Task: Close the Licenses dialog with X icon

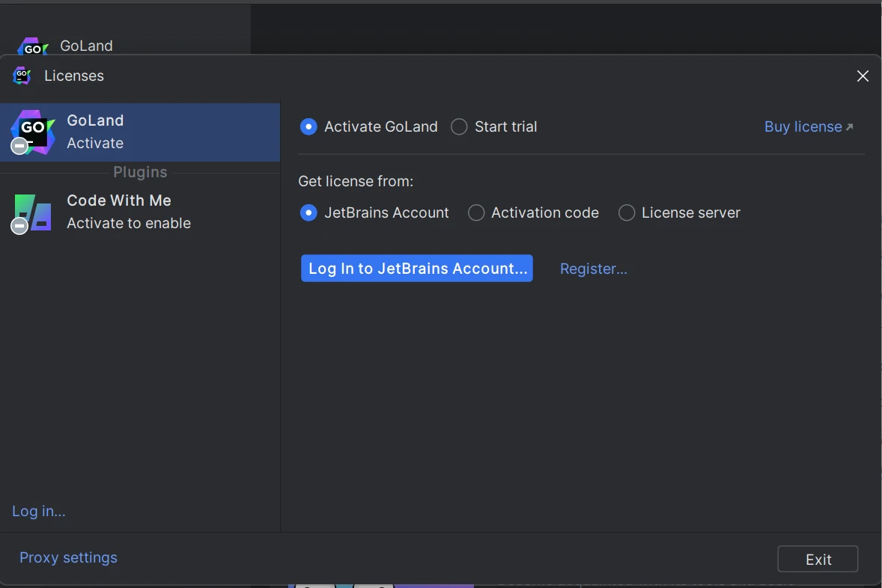Action: 863,76
